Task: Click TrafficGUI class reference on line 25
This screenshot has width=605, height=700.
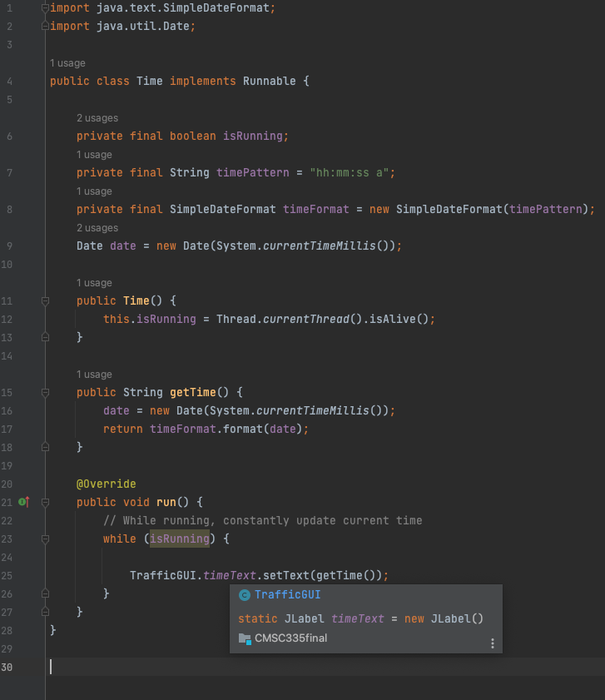Action: click(x=163, y=575)
